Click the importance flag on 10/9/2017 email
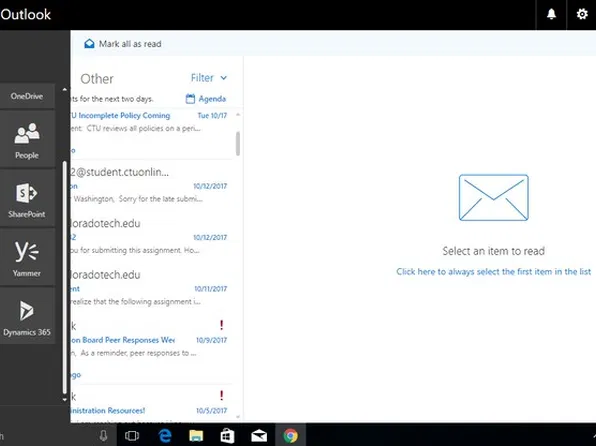The height and width of the screenshot is (446, 596). coord(222,325)
